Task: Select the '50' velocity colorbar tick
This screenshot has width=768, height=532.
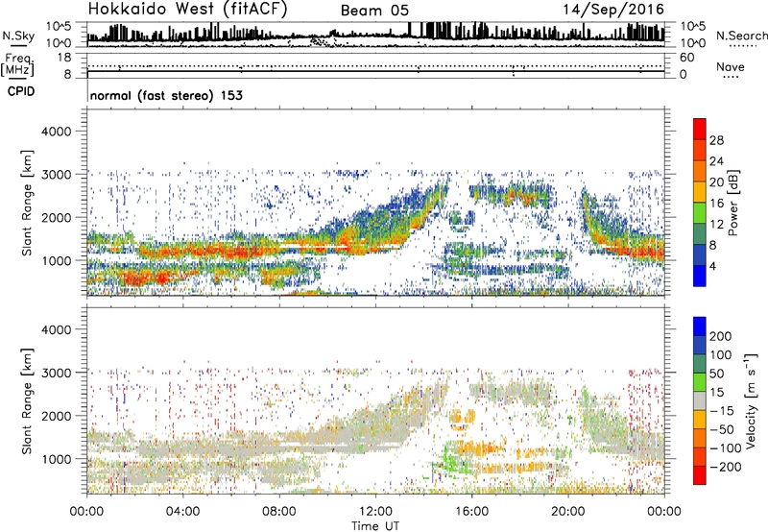Action: pyautogui.click(x=716, y=374)
